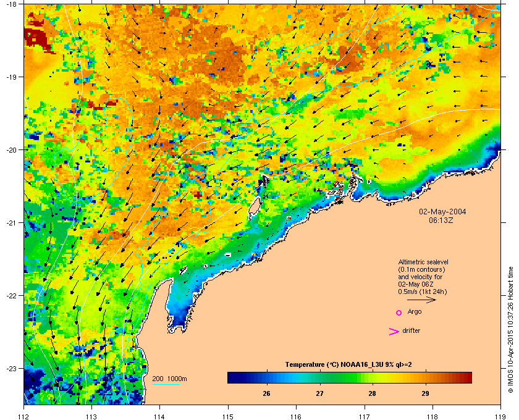Click the '200 1000m' bathymetry label
Image resolution: width=519 pixels, height=420 pixels.
point(169,379)
